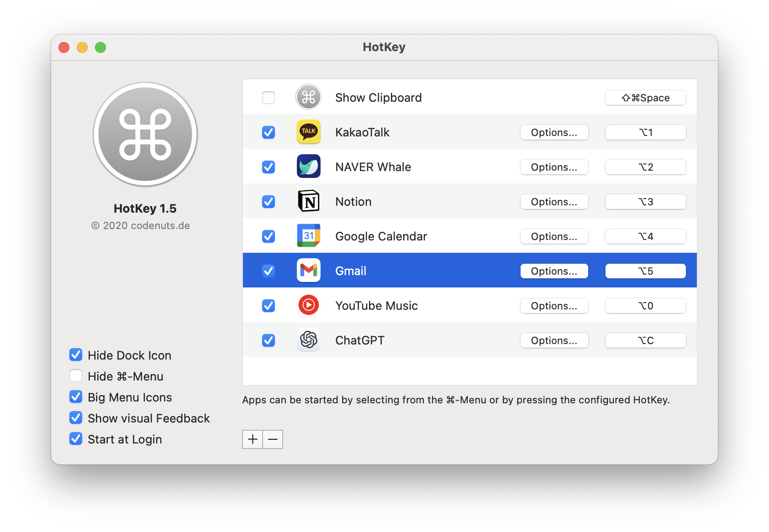Select the Show Clipboard row label
Viewport: 769px width, 532px height.
pyautogui.click(x=379, y=98)
